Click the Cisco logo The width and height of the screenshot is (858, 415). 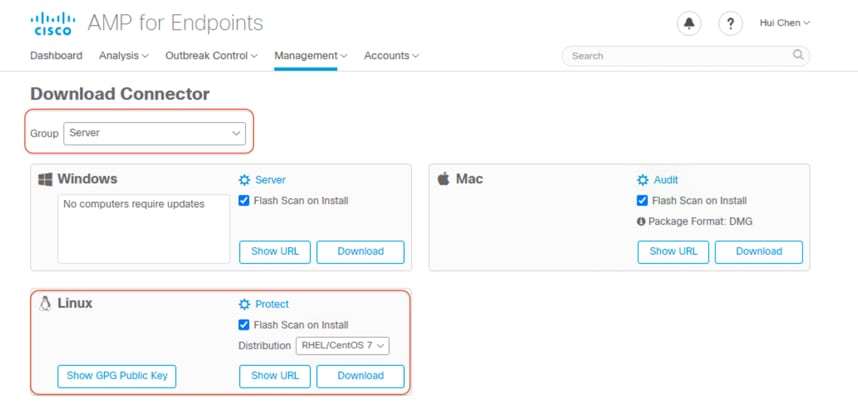pyautogui.click(x=51, y=24)
